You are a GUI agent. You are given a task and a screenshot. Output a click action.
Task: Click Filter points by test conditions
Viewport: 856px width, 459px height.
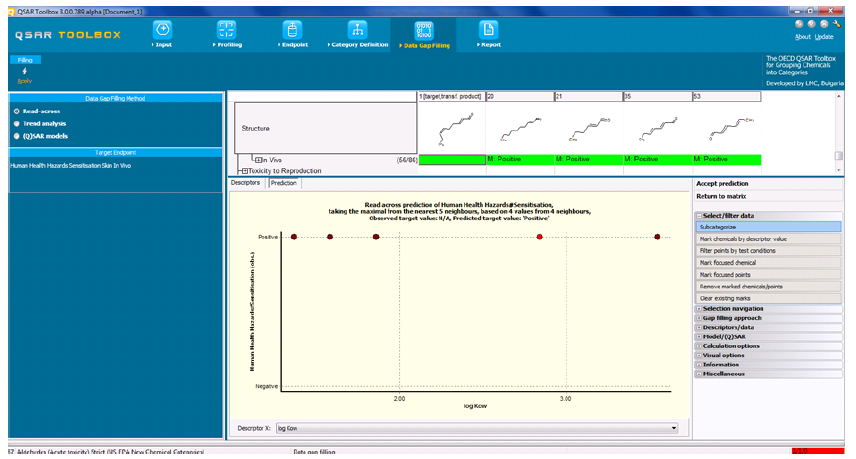(769, 251)
